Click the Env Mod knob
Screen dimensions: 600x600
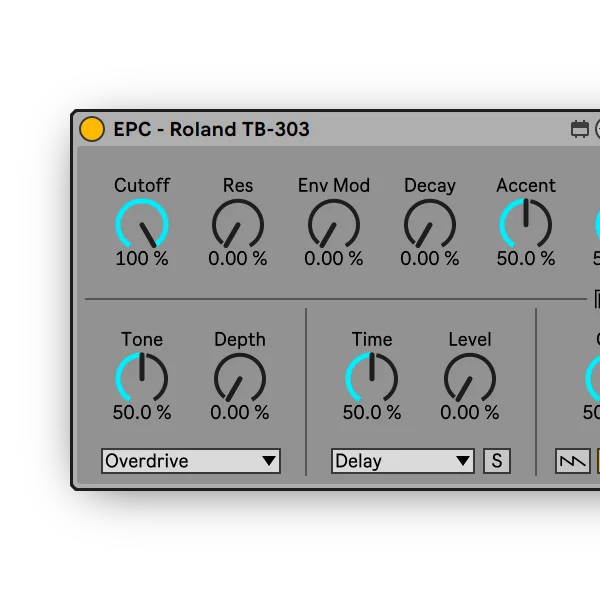tap(334, 224)
